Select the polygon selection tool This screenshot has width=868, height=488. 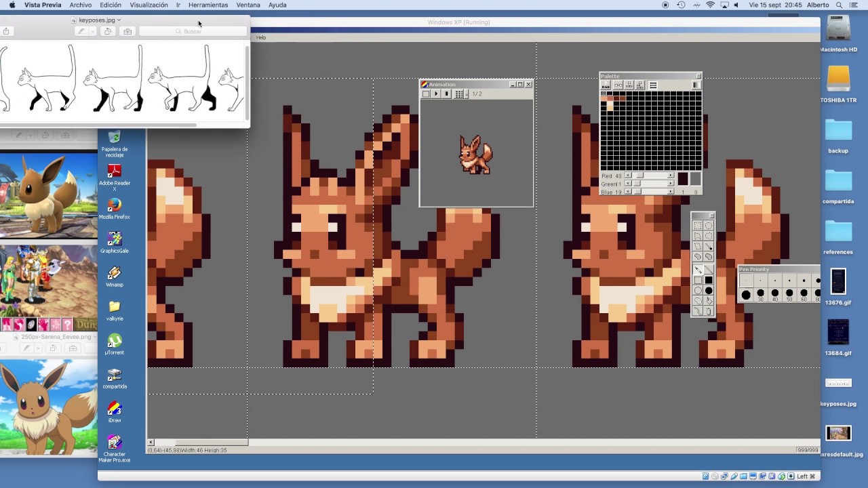coord(698,236)
